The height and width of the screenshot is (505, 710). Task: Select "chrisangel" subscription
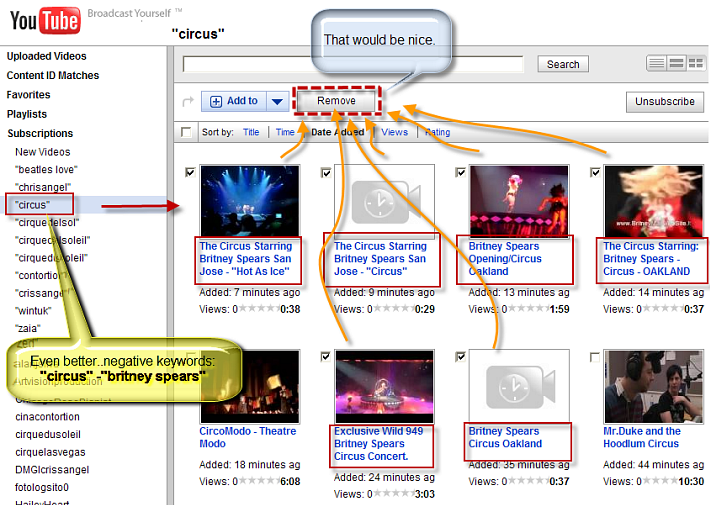point(43,188)
